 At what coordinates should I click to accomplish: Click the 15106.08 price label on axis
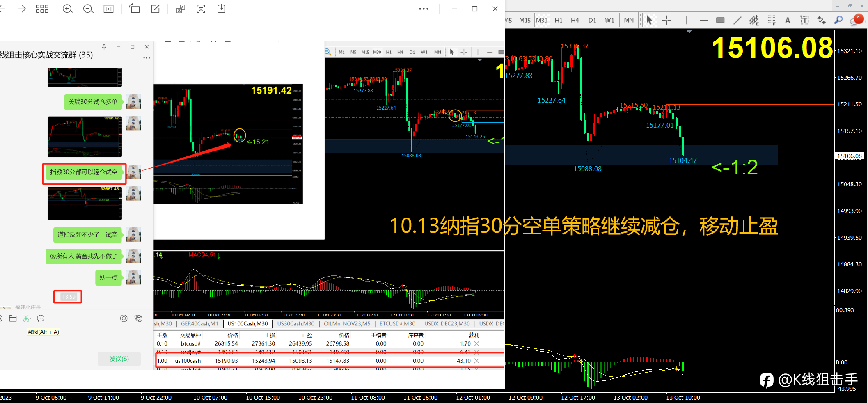pyautogui.click(x=850, y=156)
